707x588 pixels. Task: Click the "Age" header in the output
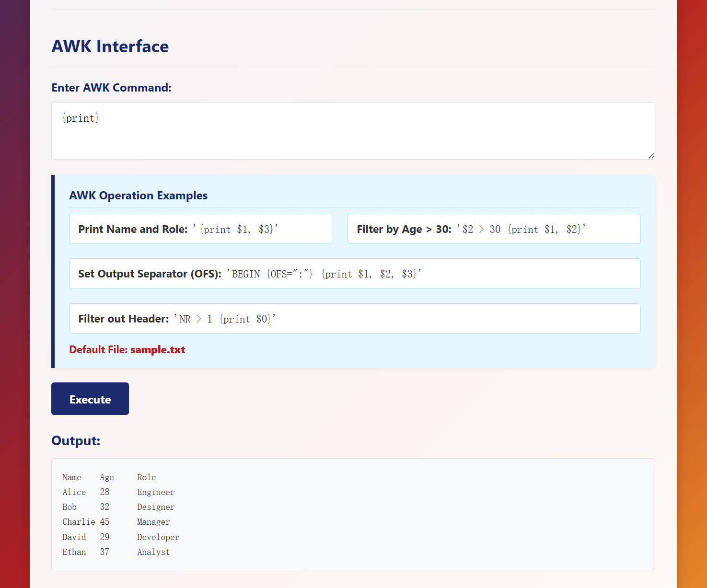coord(107,477)
